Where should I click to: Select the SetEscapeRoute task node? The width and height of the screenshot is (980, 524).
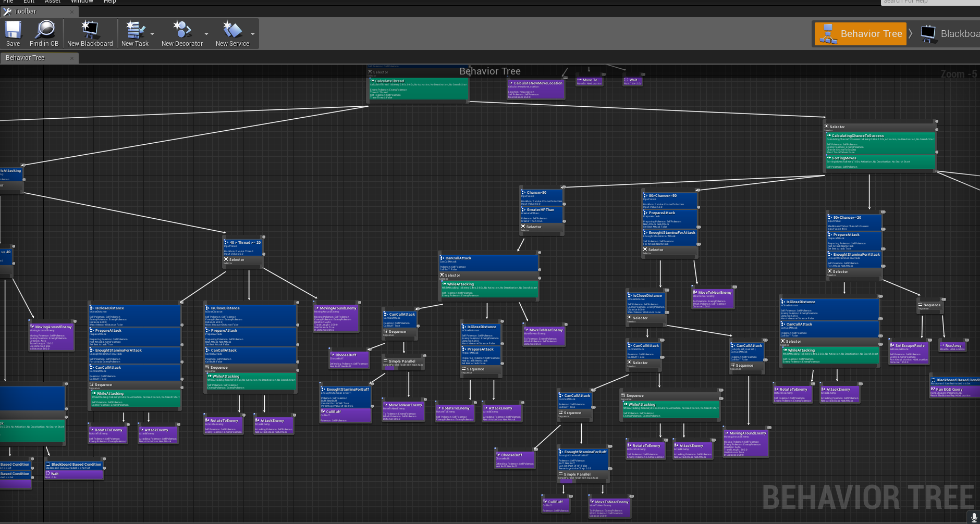pos(909,353)
